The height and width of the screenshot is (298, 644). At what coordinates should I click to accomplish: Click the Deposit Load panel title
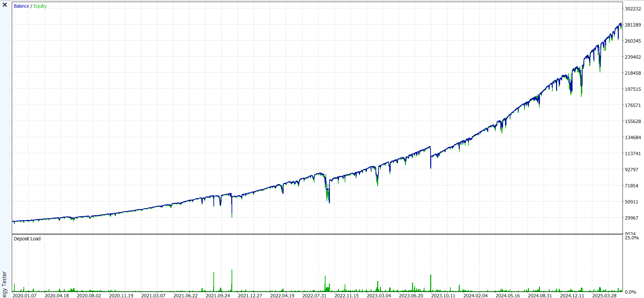click(x=27, y=239)
